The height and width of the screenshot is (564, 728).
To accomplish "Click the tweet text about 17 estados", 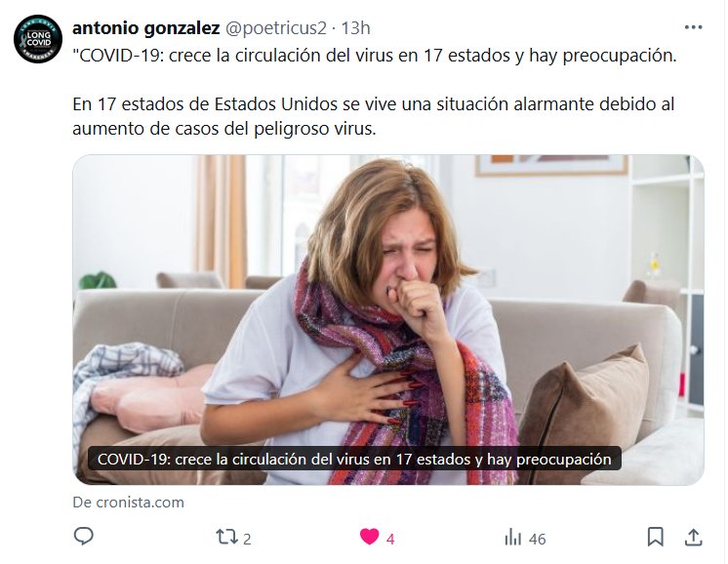I will [374, 116].
